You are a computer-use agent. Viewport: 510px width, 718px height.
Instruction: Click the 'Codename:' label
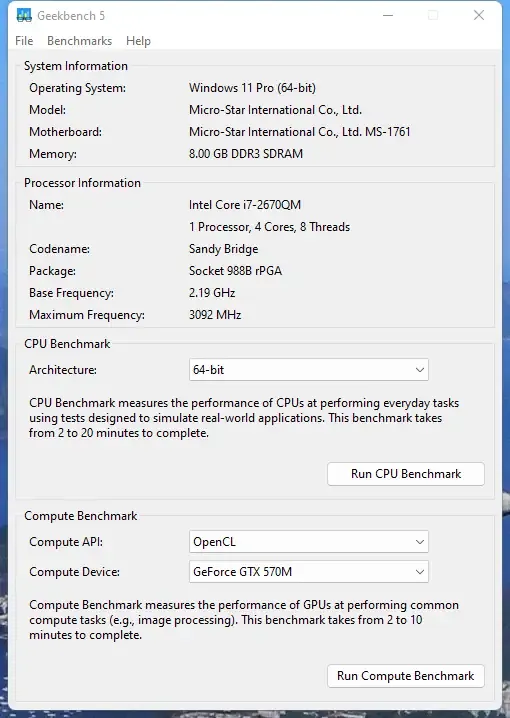[60, 249]
